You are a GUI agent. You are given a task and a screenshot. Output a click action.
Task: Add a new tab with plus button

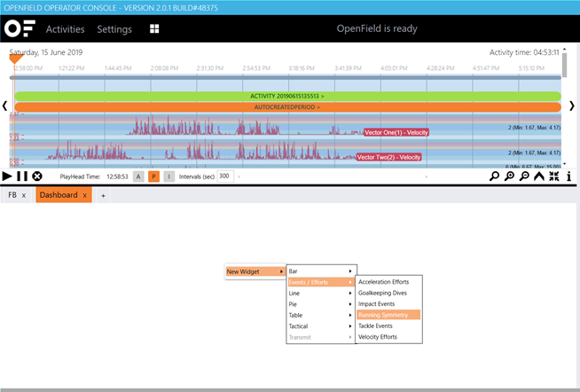pyautogui.click(x=103, y=196)
